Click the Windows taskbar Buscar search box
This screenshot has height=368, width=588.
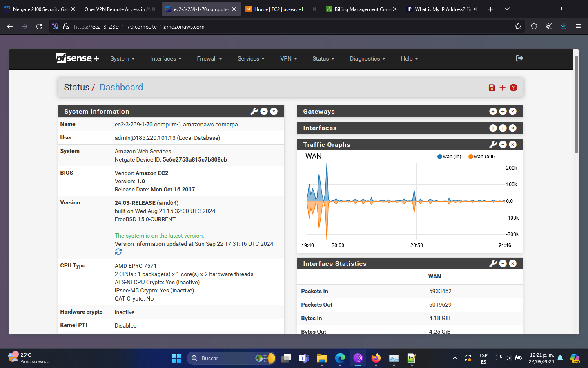click(x=232, y=358)
